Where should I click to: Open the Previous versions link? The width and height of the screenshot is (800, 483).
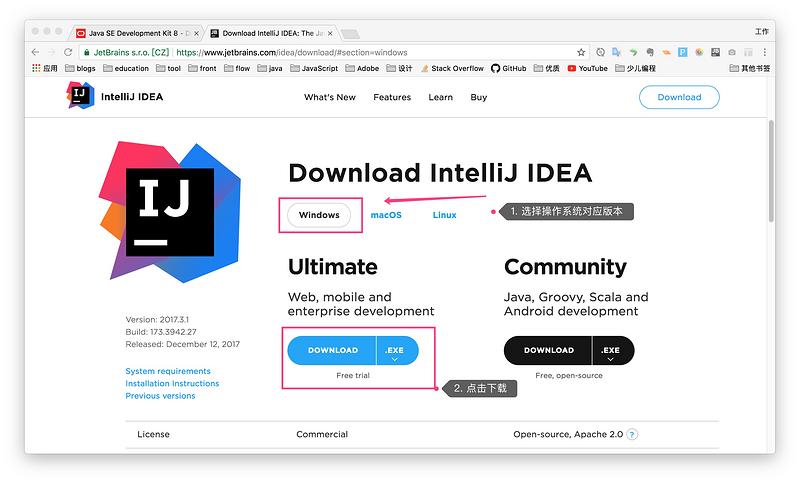[160, 395]
